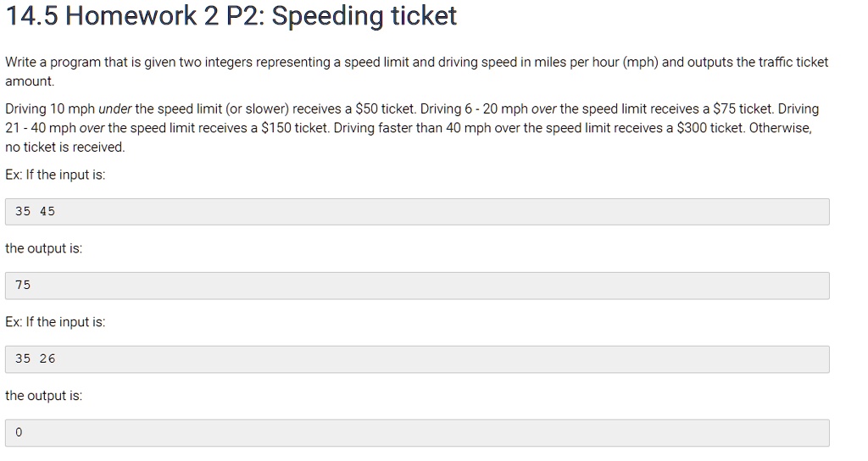Click the output box showing 0
The height and width of the screenshot is (461, 868).
(x=417, y=433)
